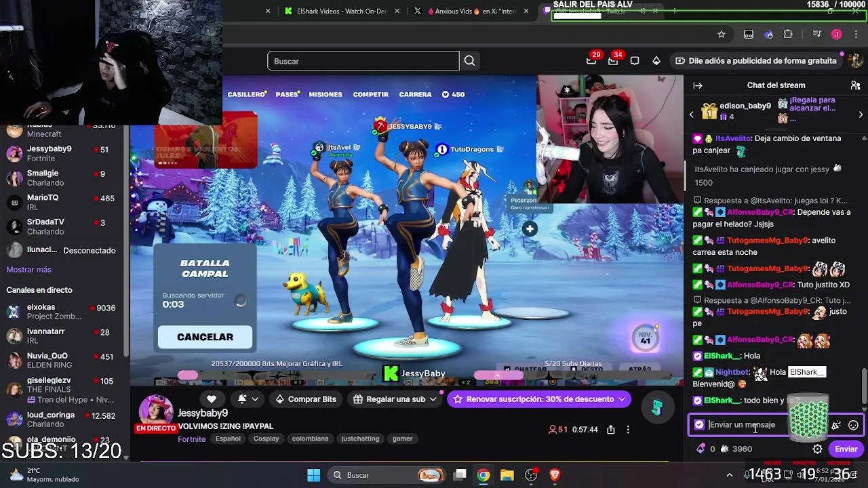Open Smallgie channel in sidebar

click(62, 178)
